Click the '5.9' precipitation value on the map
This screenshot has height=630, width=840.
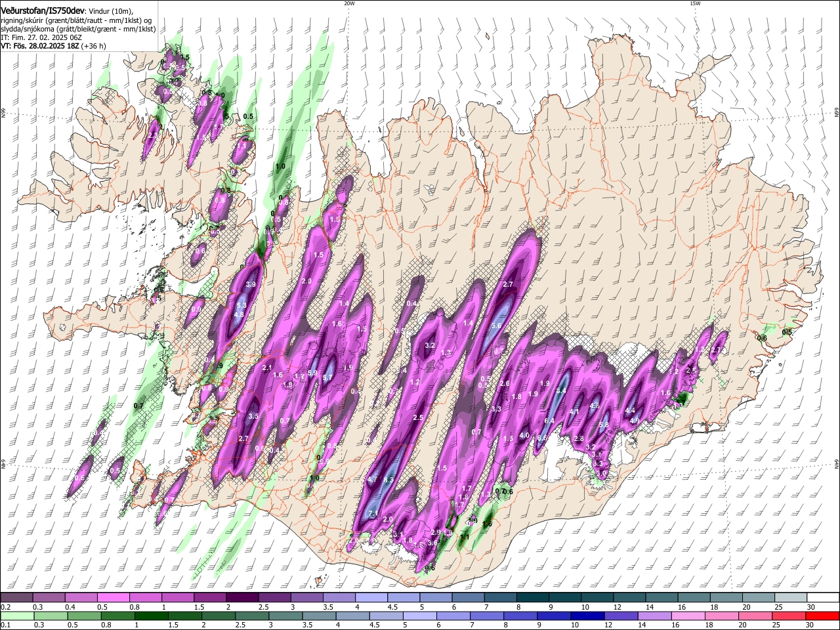point(312,373)
